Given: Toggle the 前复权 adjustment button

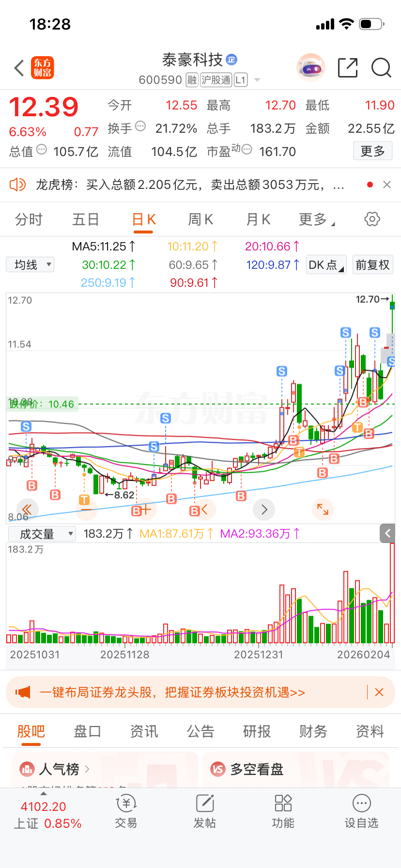Looking at the screenshot, I should click(x=372, y=265).
